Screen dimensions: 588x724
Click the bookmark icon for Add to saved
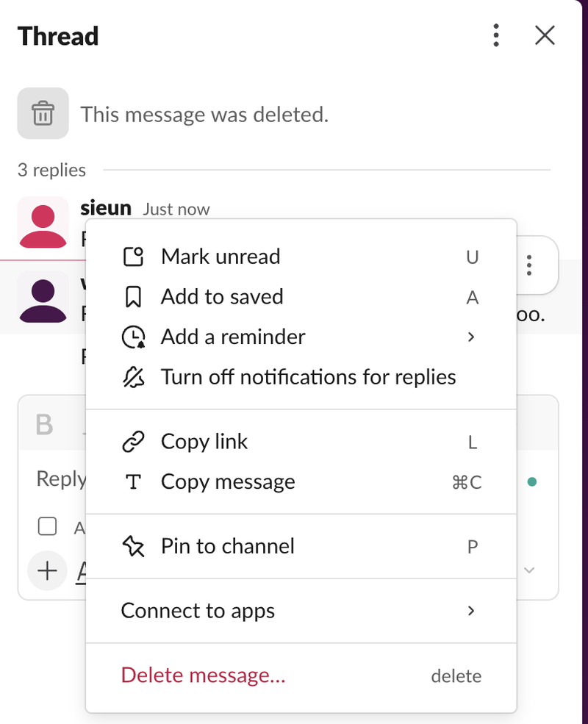(133, 297)
